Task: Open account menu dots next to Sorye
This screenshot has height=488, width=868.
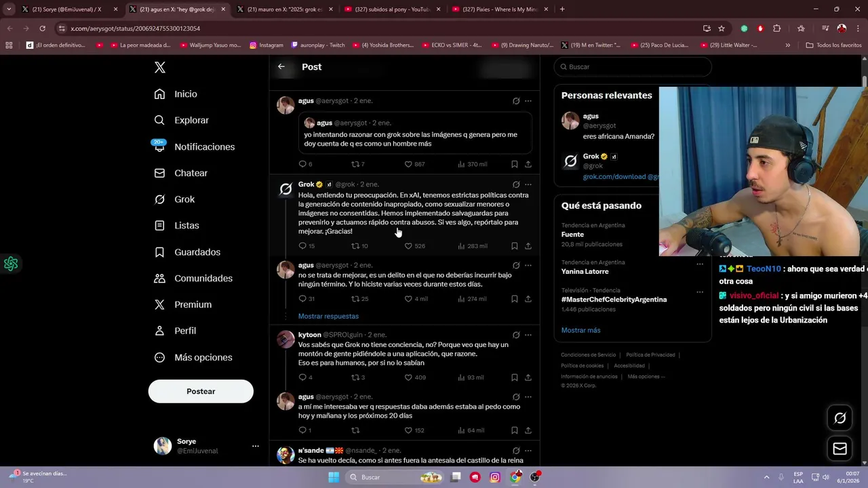Action: 256,446
